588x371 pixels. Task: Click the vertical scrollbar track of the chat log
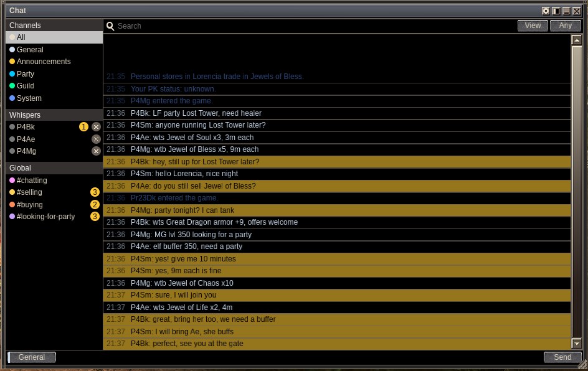pyautogui.click(x=576, y=191)
